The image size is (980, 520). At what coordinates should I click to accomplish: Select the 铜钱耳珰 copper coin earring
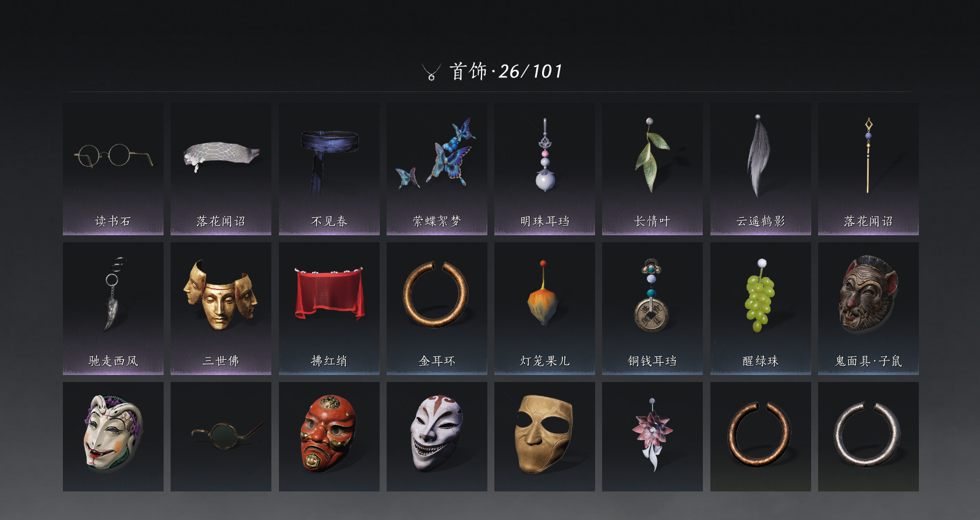pyautogui.click(x=652, y=309)
